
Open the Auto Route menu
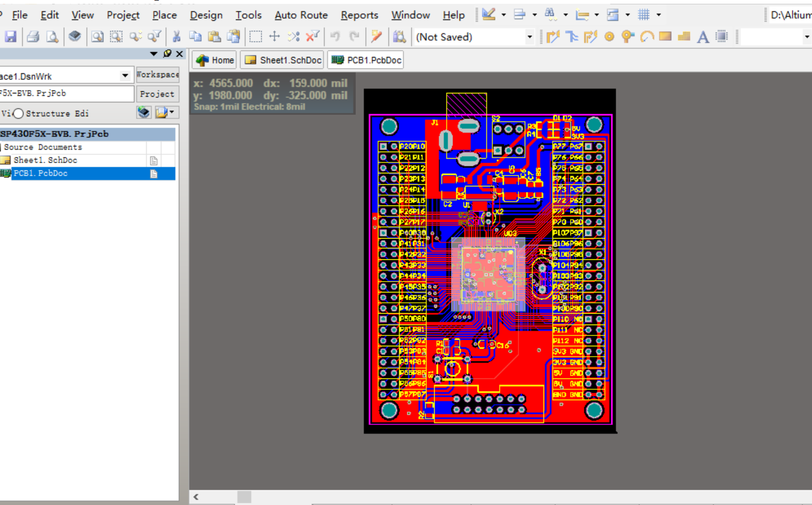(x=301, y=15)
